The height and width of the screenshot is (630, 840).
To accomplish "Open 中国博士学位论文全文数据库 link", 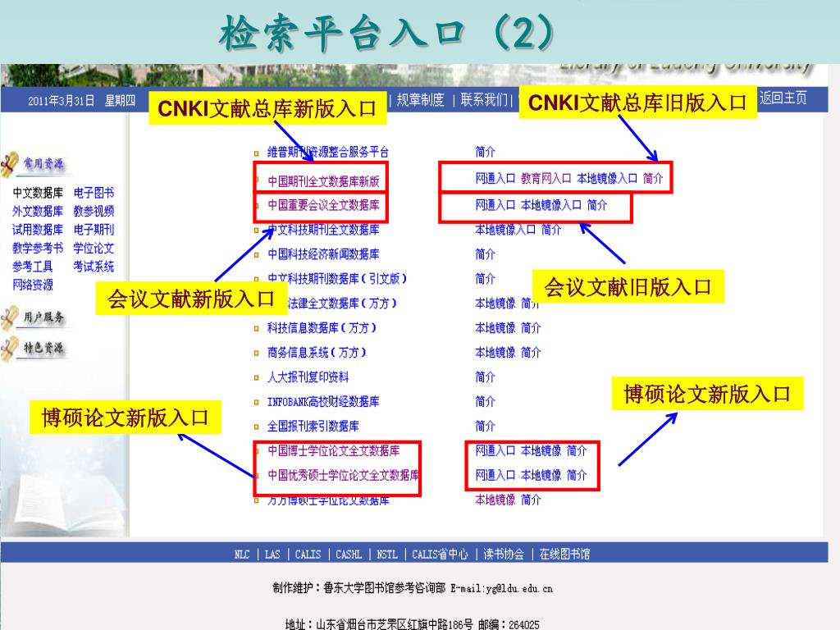I will pyautogui.click(x=334, y=451).
